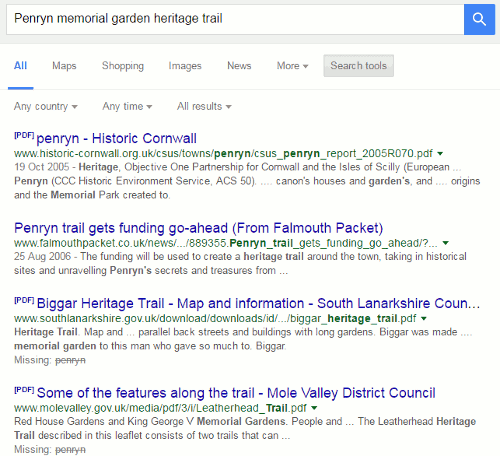Open the More dropdown menu
This screenshot has height=456, width=500.
[292, 66]
